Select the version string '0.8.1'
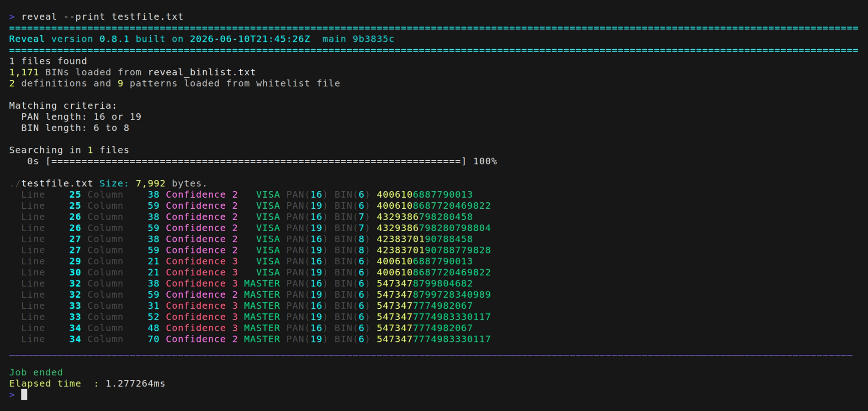 coord(114,39)
